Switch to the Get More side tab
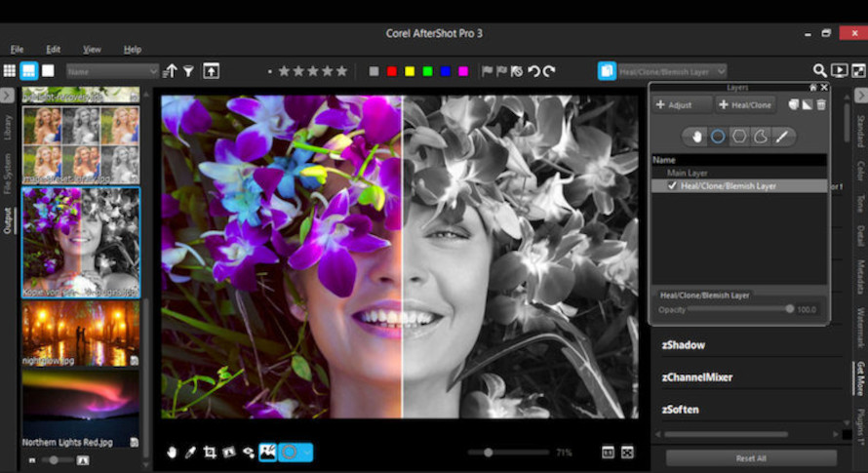 pyautogui.click(x=860, y=377)
